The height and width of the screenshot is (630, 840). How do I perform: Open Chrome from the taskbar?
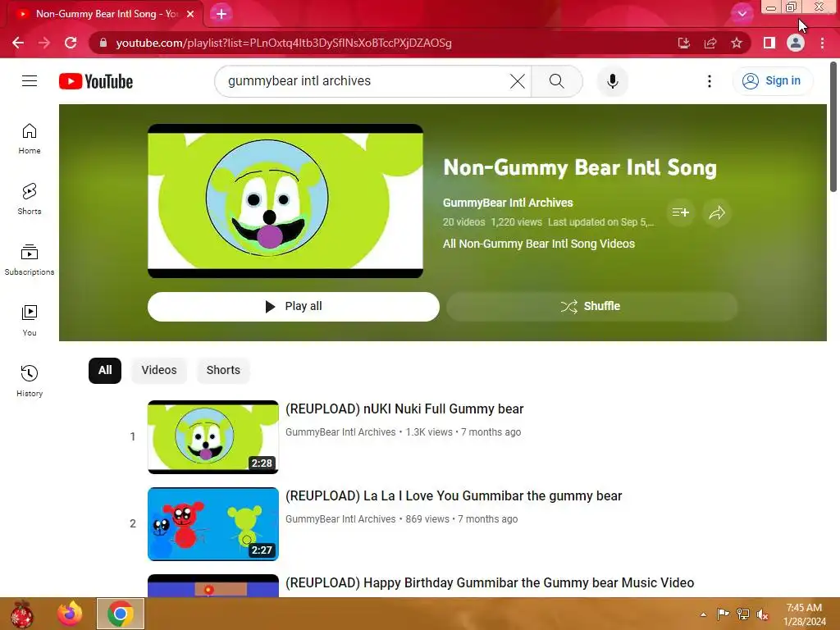[x=121, y=614]
